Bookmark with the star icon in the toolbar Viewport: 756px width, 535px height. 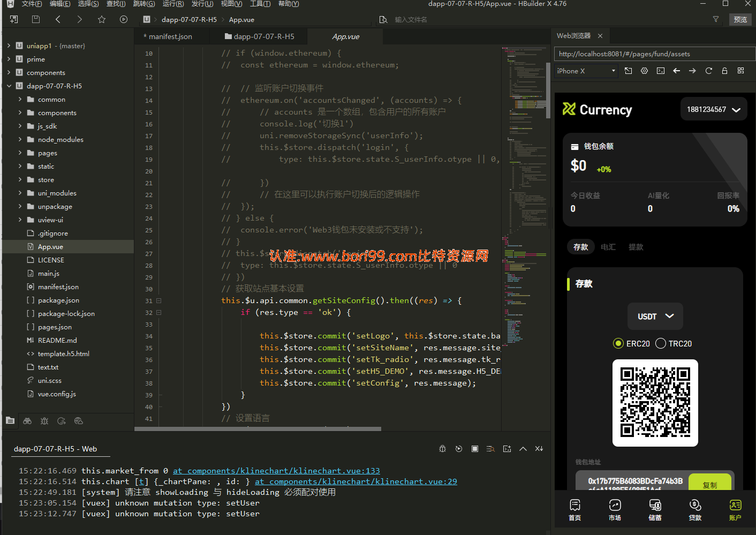coord(102,19)
